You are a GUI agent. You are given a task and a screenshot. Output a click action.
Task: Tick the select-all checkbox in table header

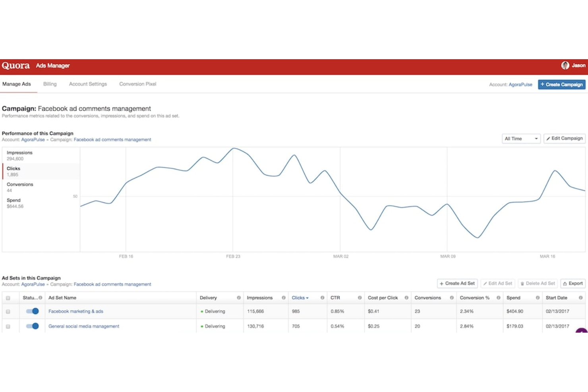(8, 298)
